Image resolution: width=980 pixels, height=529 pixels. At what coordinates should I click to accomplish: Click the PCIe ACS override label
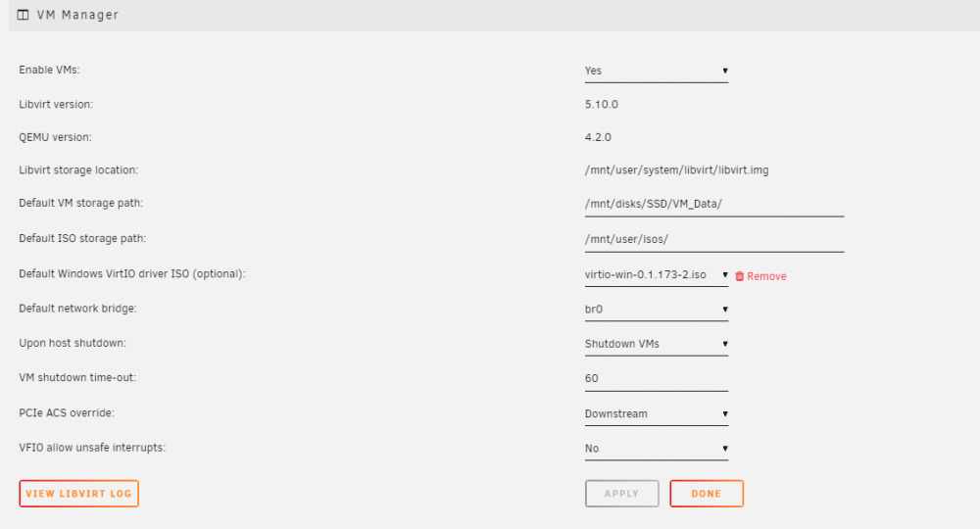[x=67, y=412]
